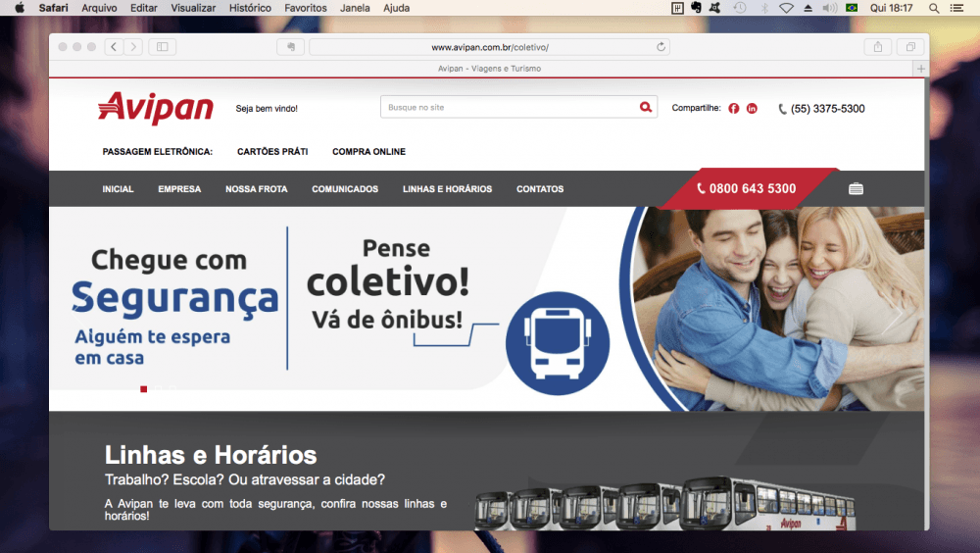Image resolution: width=980 pixels, height=553 pixels.
Task: Click the extension button left of address bar
Action: click(291, 47)
